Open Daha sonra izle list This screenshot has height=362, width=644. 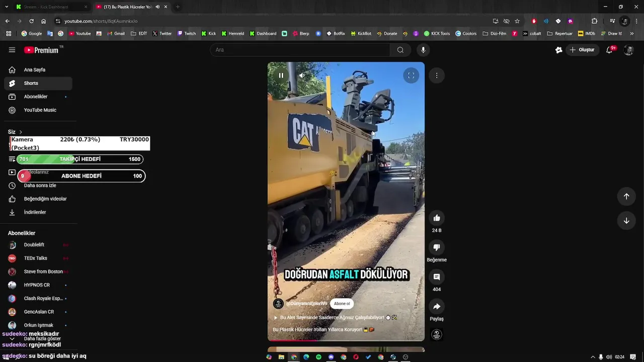point(38,186)
